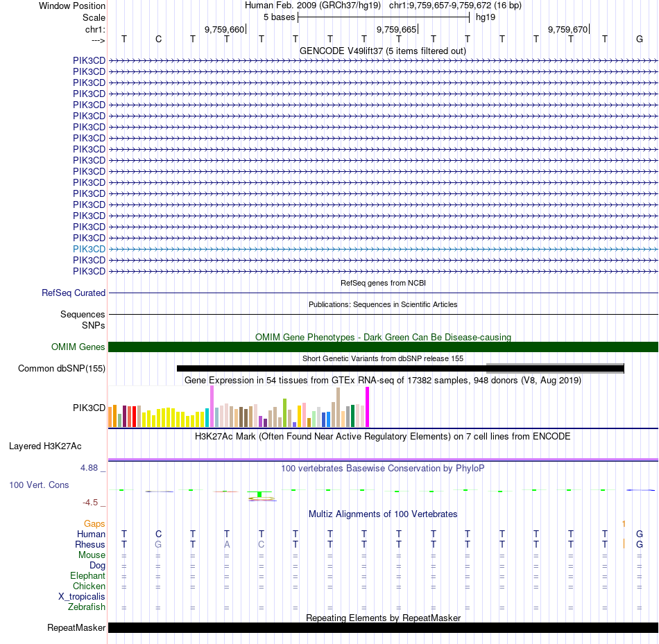Click the GTEx Gene Expression track title
659x644 pixels.
383,380
